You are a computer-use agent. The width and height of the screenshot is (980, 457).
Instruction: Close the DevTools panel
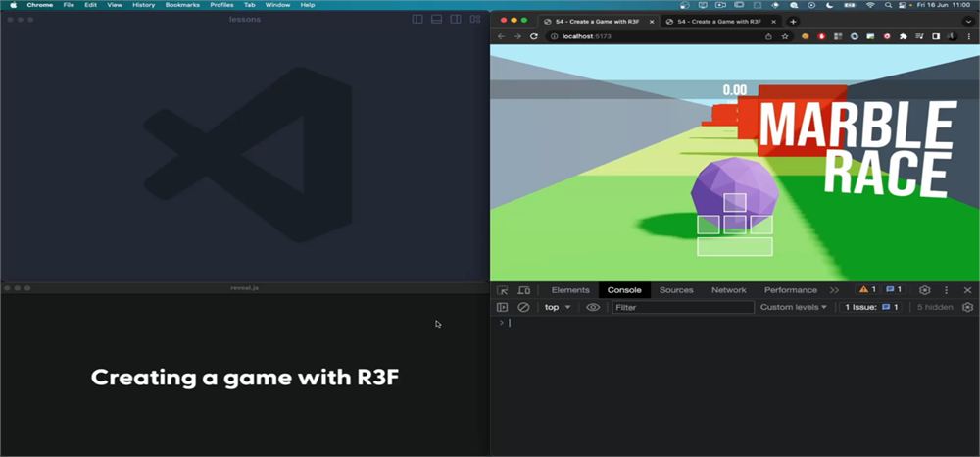click(x=967, y=290)
